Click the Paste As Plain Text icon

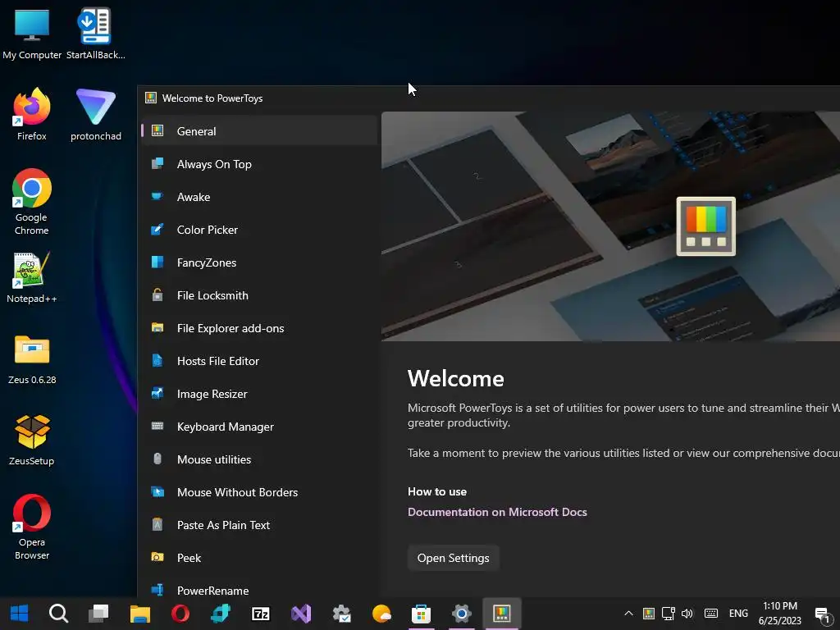(x=157, y=524)
